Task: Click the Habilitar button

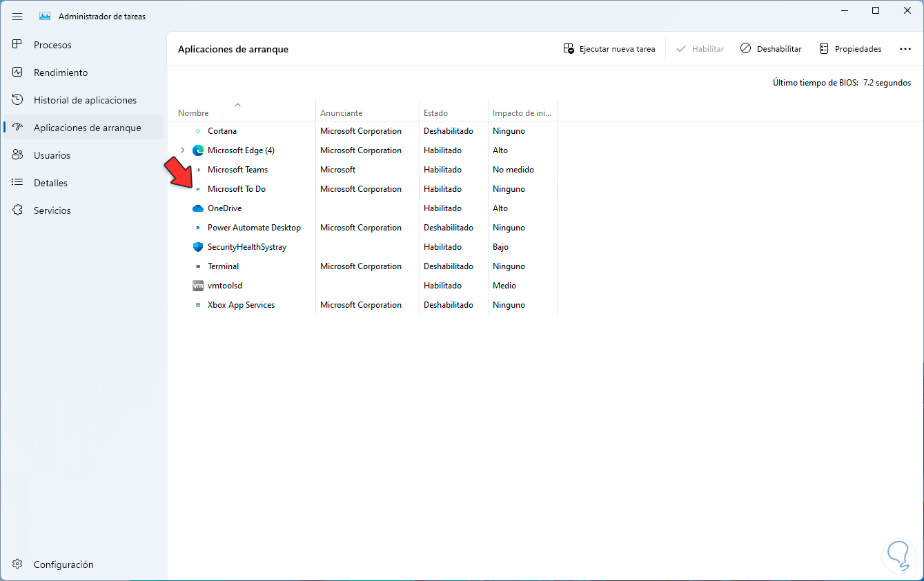Action: 700,49
